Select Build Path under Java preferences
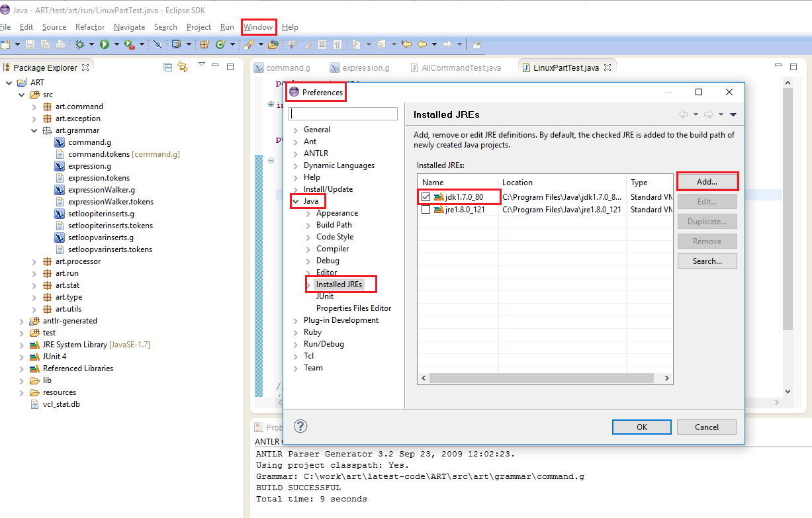 [x=334, y=225]
